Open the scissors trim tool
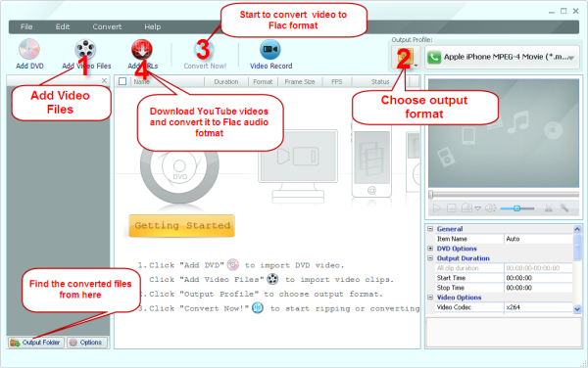 point(548,208)
